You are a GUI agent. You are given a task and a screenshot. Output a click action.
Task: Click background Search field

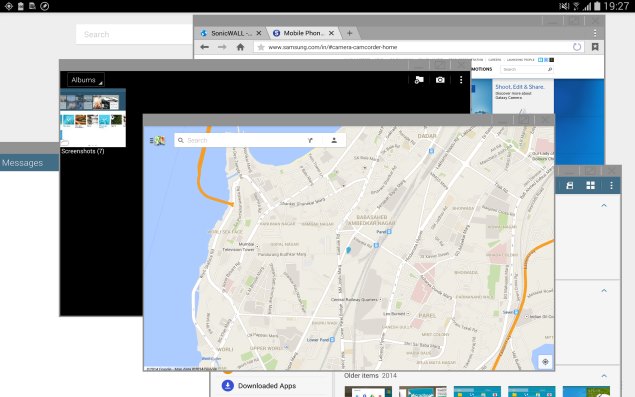click(134, 34)
